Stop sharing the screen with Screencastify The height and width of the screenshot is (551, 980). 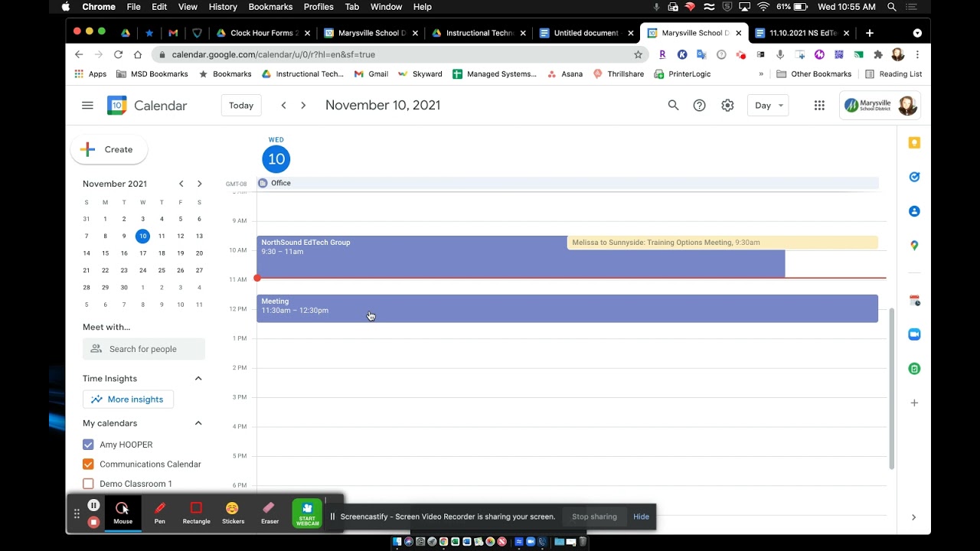594,517
